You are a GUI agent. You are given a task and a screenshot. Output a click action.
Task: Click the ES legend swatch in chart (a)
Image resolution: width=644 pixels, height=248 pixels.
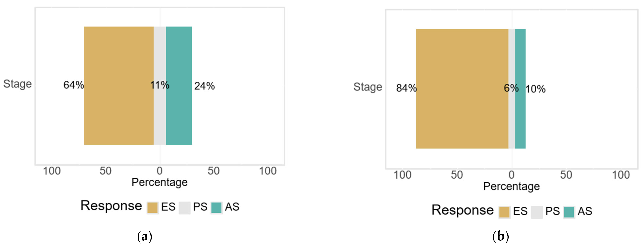(152, 208)
